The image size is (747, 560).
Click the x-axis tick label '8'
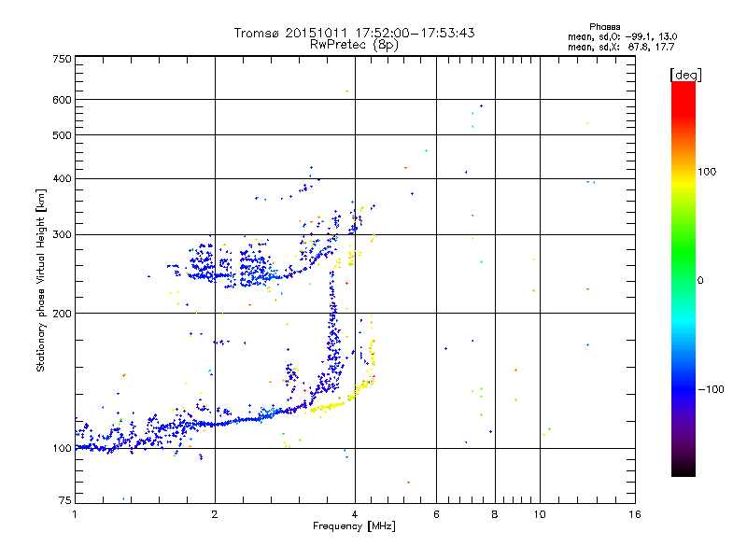495,514
